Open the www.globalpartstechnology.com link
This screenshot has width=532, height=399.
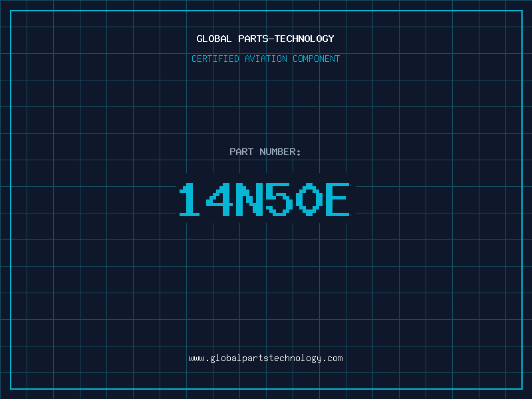[x=265, y=358]
